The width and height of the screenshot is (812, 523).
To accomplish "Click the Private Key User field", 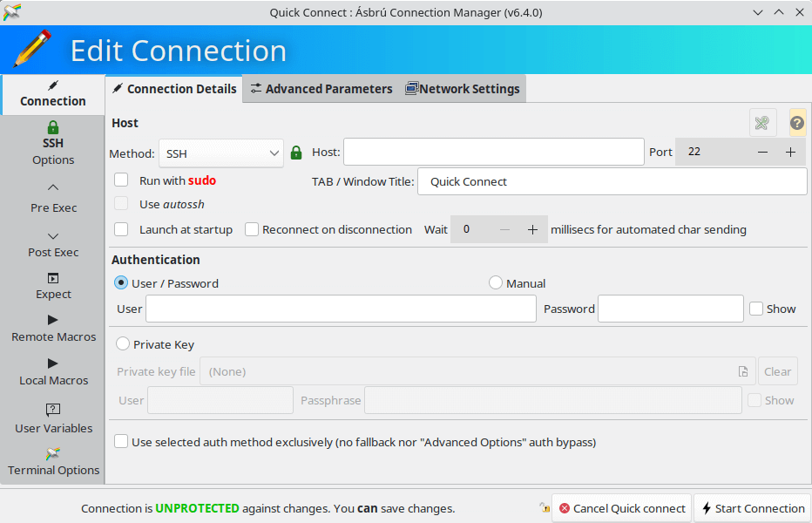I will pos(220,400).
